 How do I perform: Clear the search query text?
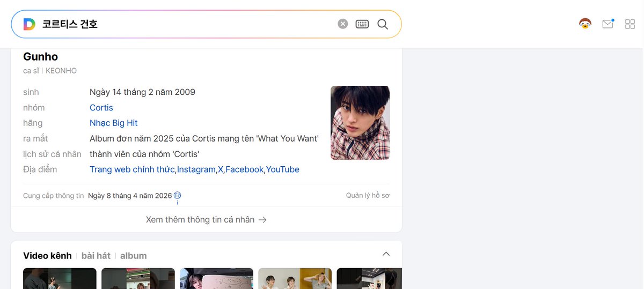(x=342, y=24)
